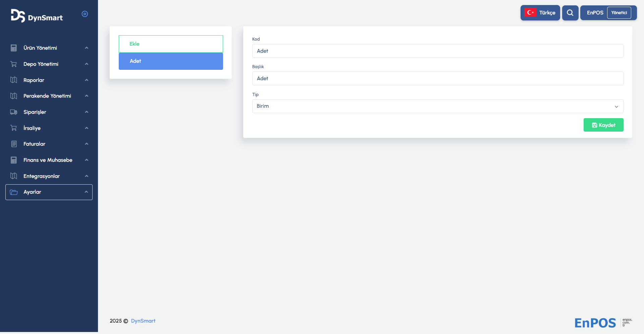
Task: Click the DynSmart logo icon
Action: (18, 15)
